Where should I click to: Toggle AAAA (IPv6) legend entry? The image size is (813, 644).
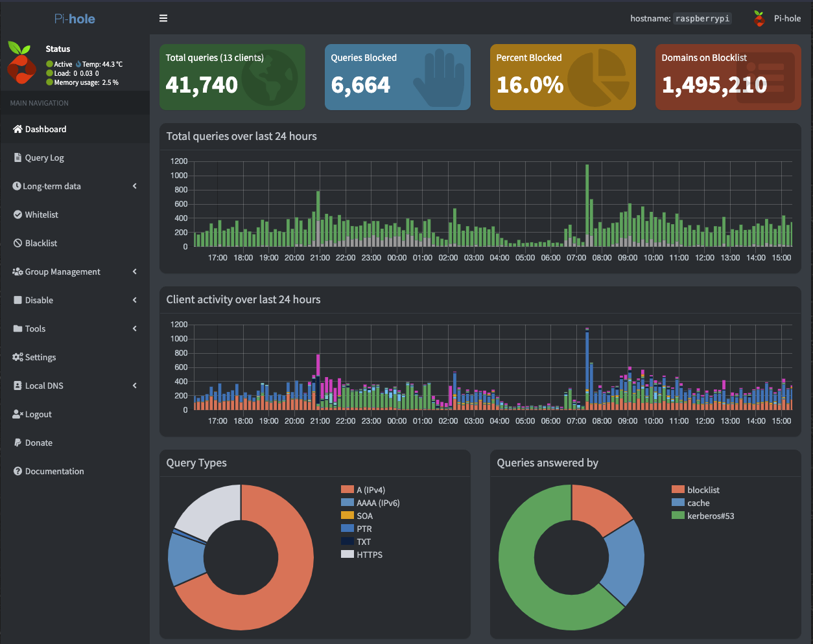[x=370, y=503]
